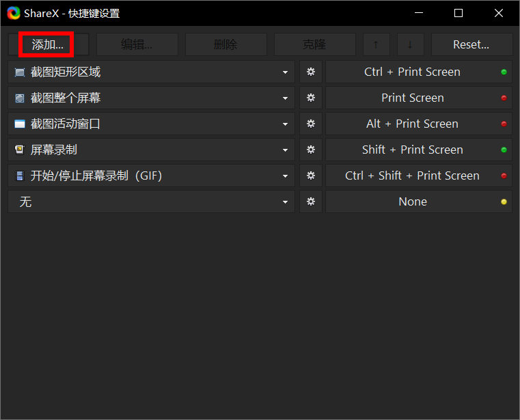Click the 删除 button
This screenshot has width=520, height=420.
pos(226,44)
